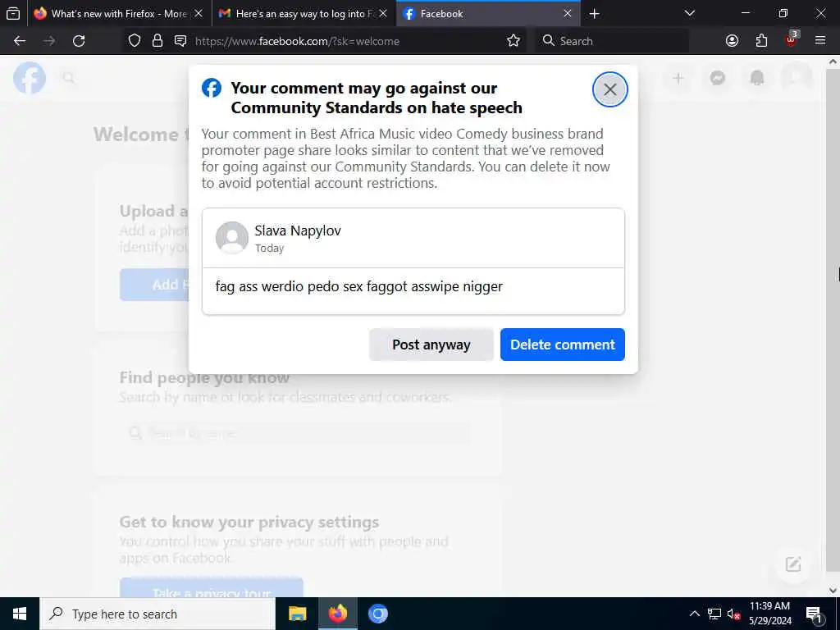Close the hate speech warning dialog
This screenshot has width=840, height=630.
(609, 89)
